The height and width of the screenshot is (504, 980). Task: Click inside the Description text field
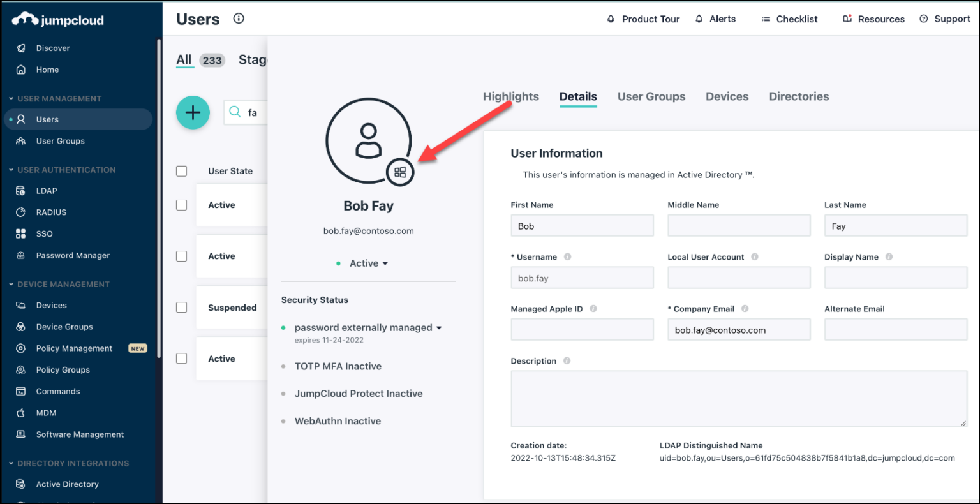pyautogui.click(x=738, y=398)
